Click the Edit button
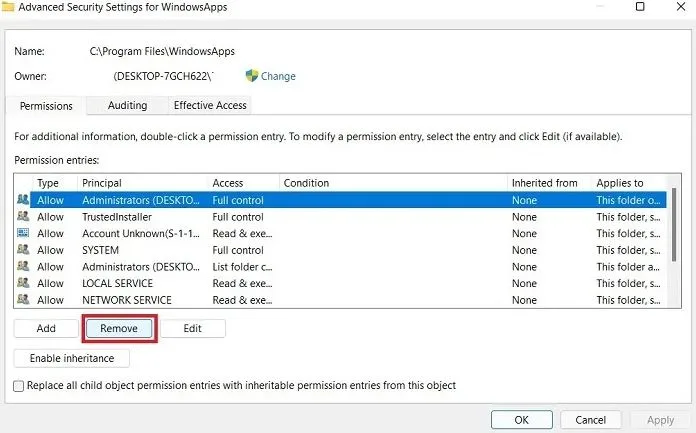 (193, 329)
